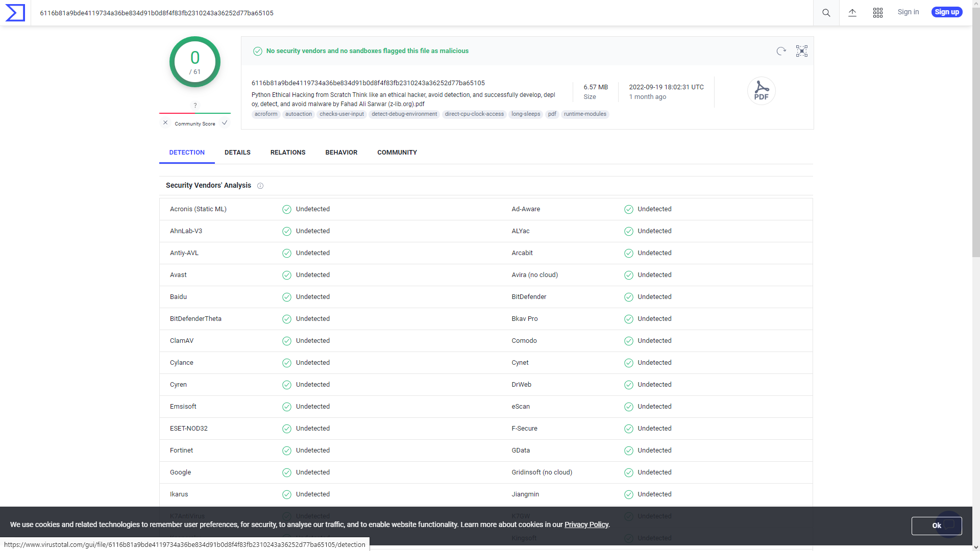Click the Gridinsoft (no cloud) vendor name
Viewport: 980px width, 551px height.
click(x=542, y=472)
